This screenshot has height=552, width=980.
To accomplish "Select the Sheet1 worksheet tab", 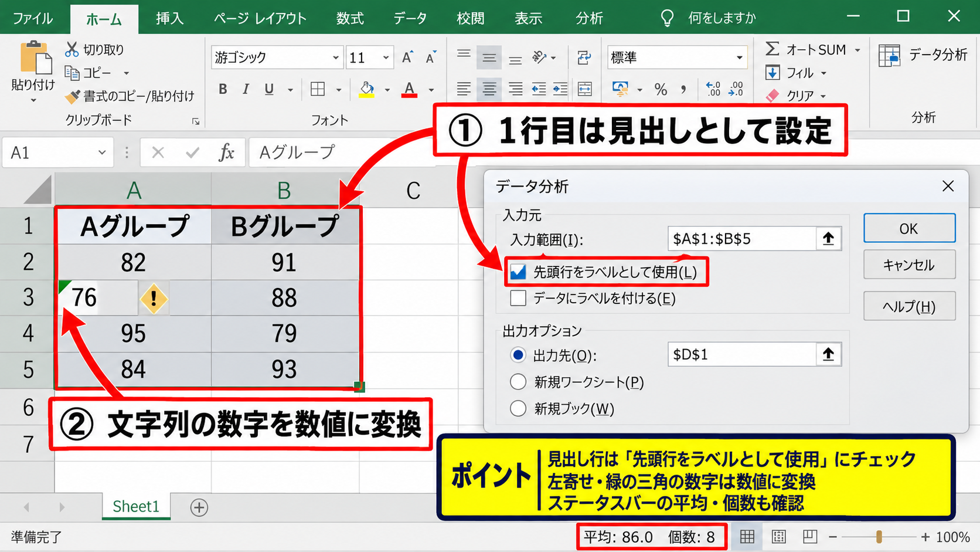I will 136,506.
